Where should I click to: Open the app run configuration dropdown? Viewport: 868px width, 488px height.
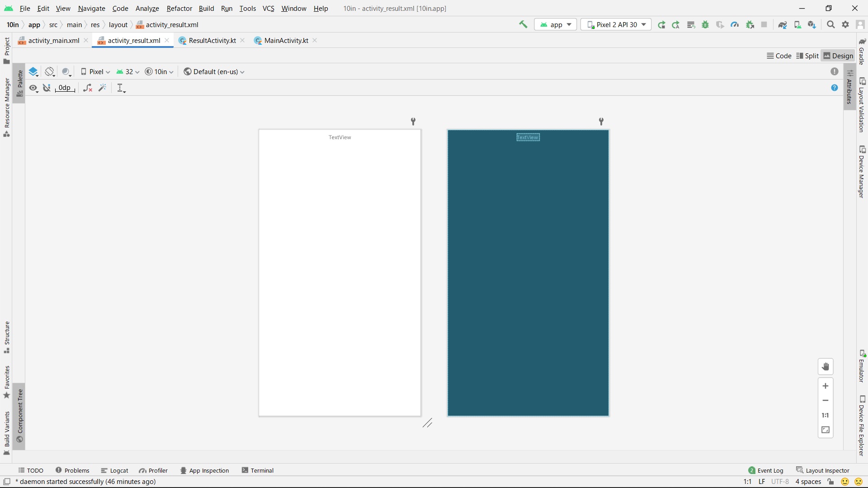tap(556, 24)
